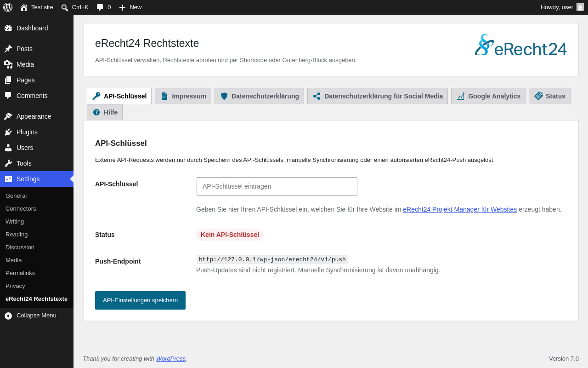
Task: Click the Version 7.0 footer text
Action: pyautogui.click(x=564, y=358)
